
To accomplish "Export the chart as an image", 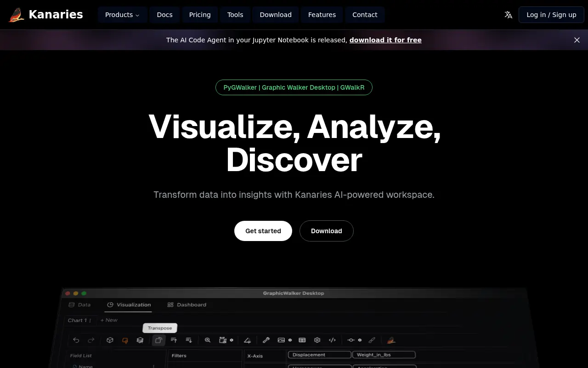I will (282, 340).
